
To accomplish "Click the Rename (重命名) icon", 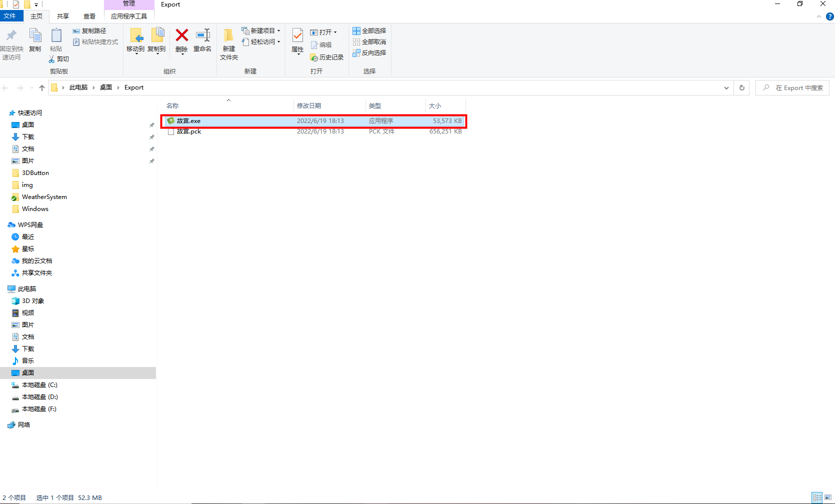I will click(x=202, y=35).
